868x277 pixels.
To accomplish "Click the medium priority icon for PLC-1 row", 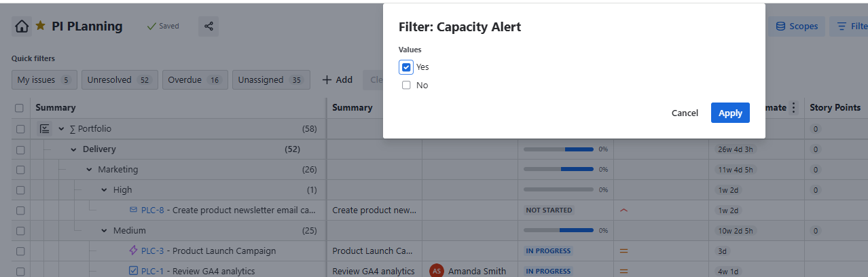I will pos(623,271).
